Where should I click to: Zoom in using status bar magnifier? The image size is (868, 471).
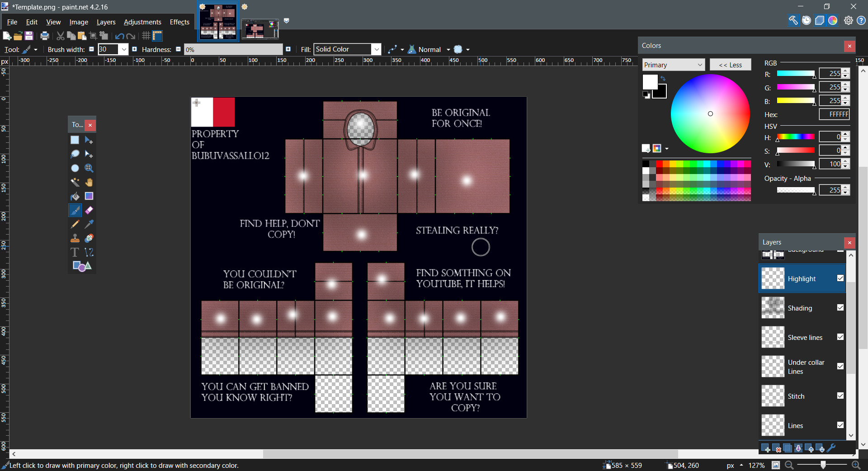click(x=856, y=465)
